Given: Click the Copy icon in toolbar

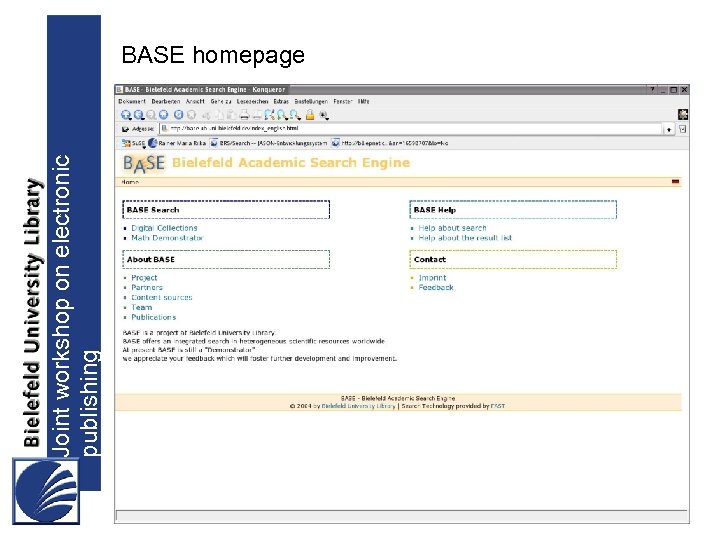Looking at the screenshot, I should point(220,115).
